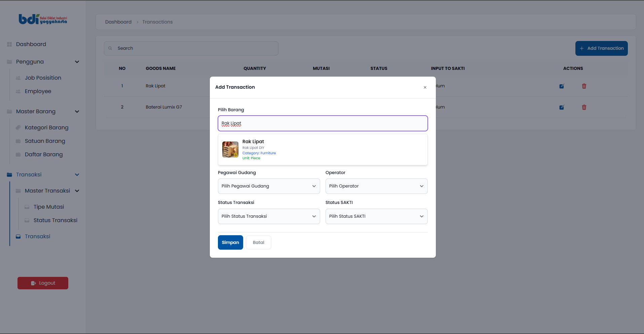The width and height of the screenshot is (644, 334).
Task: Click edit icon for Baterai Lumix G7
Action: pyautogui.click(x=562, y=107)
